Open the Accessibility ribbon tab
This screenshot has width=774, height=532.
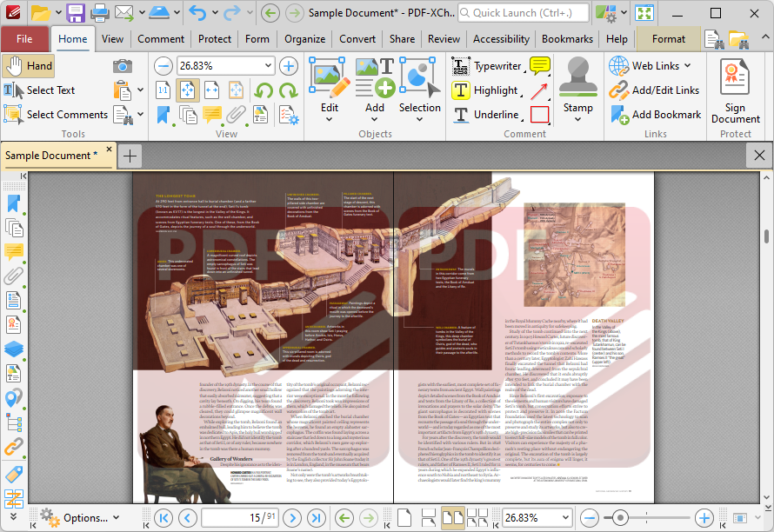point(501,39)
